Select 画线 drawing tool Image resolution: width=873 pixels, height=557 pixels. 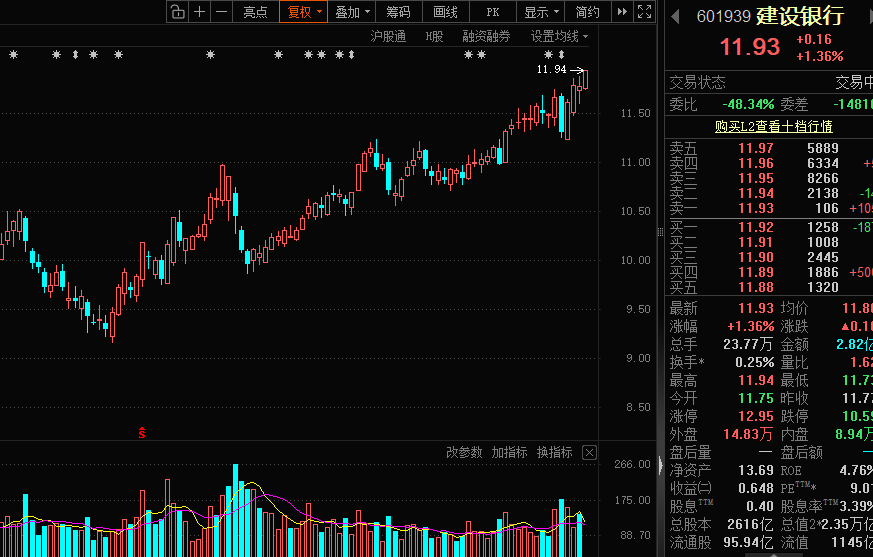tap(445, 12)
